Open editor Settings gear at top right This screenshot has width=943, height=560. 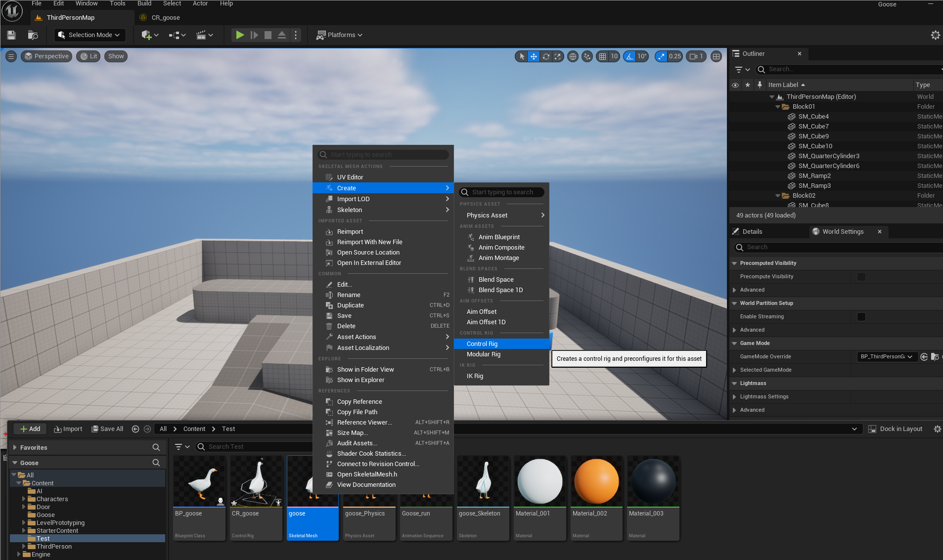(x=936, y=35)
